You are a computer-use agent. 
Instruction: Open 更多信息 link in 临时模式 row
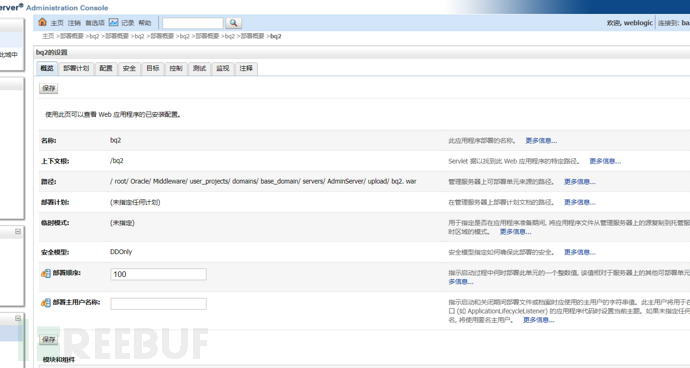(x=515, y=232)
